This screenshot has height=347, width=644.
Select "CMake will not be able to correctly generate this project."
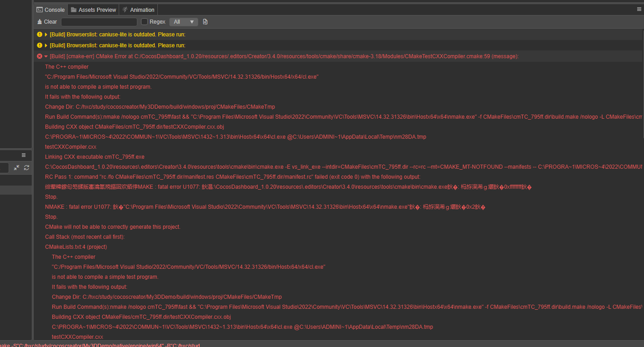pos(113,227)
